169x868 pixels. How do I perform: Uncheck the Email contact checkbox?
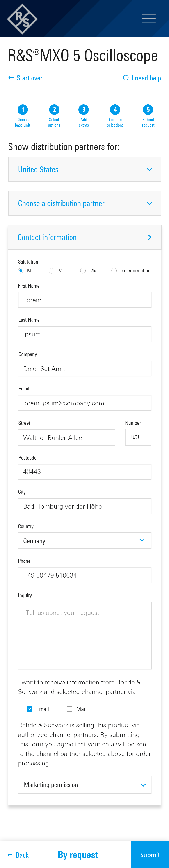30,709
